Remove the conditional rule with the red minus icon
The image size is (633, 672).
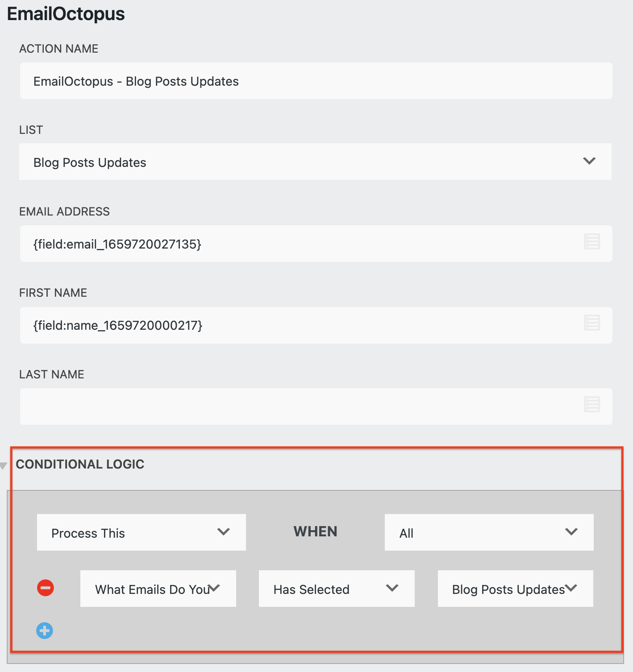[x=45, y=588]
